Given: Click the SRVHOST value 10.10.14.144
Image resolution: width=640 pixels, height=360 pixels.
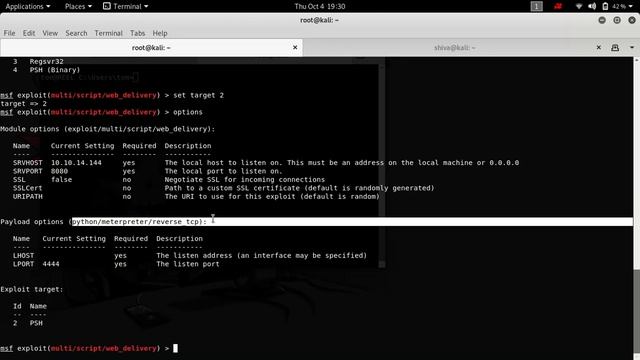Looking at the screenshot, I should click(x=76, y=162).
